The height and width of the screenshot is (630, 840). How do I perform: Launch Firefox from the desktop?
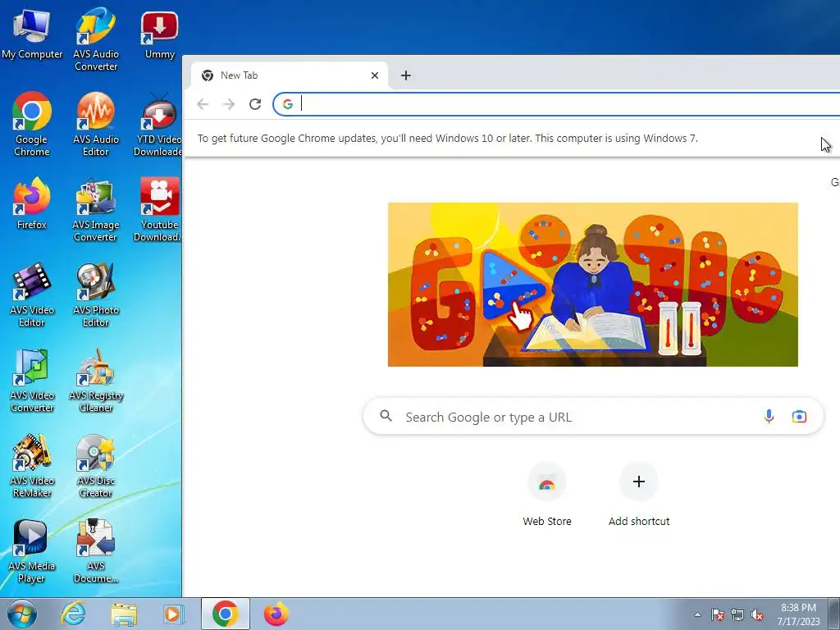point(32,203)
